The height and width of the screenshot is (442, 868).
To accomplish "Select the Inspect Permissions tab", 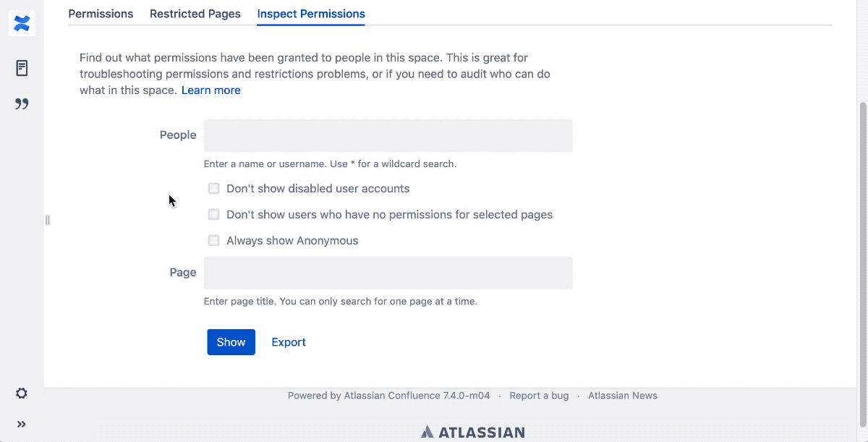I will (x=311, y=14).
